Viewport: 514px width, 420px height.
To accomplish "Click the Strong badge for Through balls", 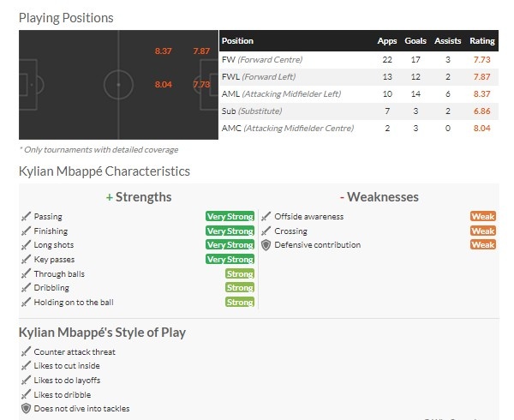I will 240,273.
